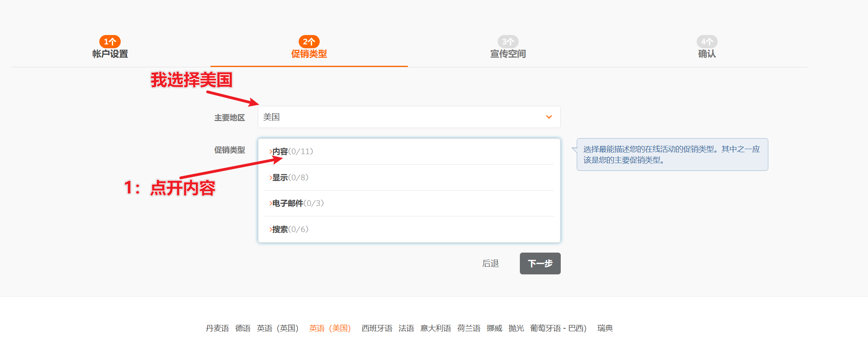
Task: Switch language to 丹麦语
Action: pos(217,328)
